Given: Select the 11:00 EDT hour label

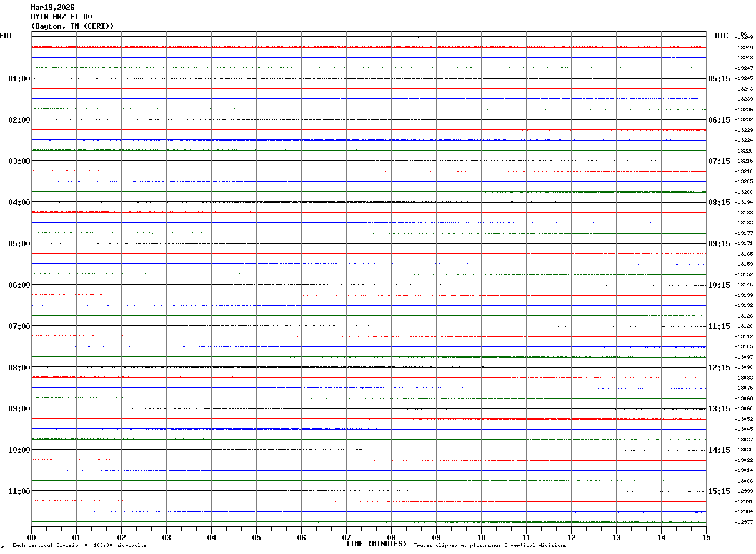Looking at the screenshot, I should [x=19, y=491].
